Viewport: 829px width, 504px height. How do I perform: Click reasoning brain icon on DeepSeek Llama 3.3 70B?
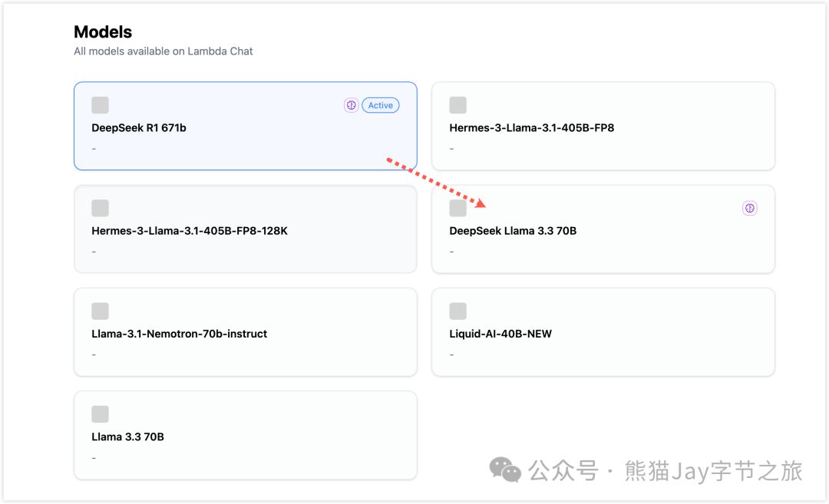[750, 208]
